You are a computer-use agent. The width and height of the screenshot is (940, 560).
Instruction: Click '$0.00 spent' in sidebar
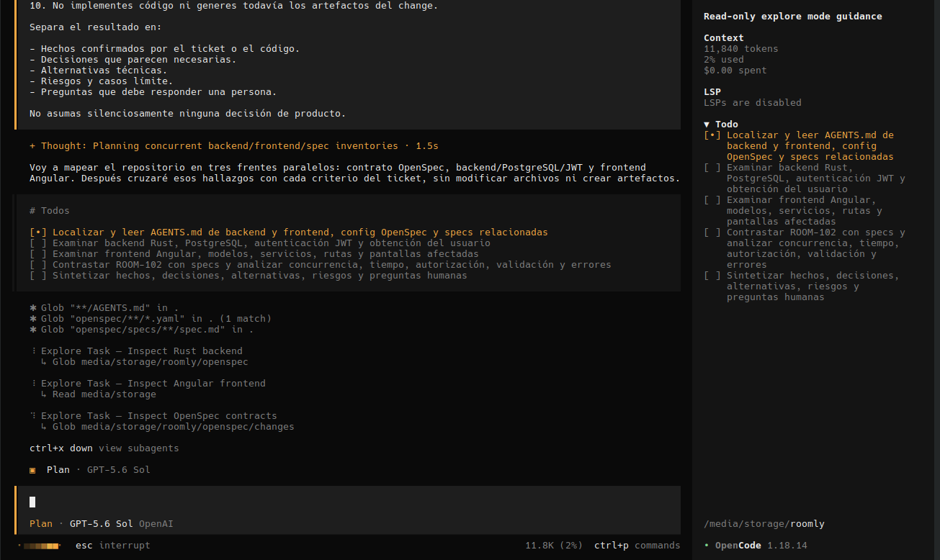click(735, 70)
